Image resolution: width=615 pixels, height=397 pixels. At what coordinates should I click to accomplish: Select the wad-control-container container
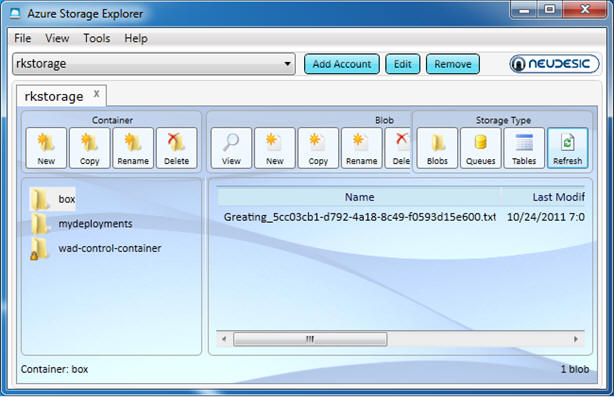pyautogui.click(x=96, y=248)
